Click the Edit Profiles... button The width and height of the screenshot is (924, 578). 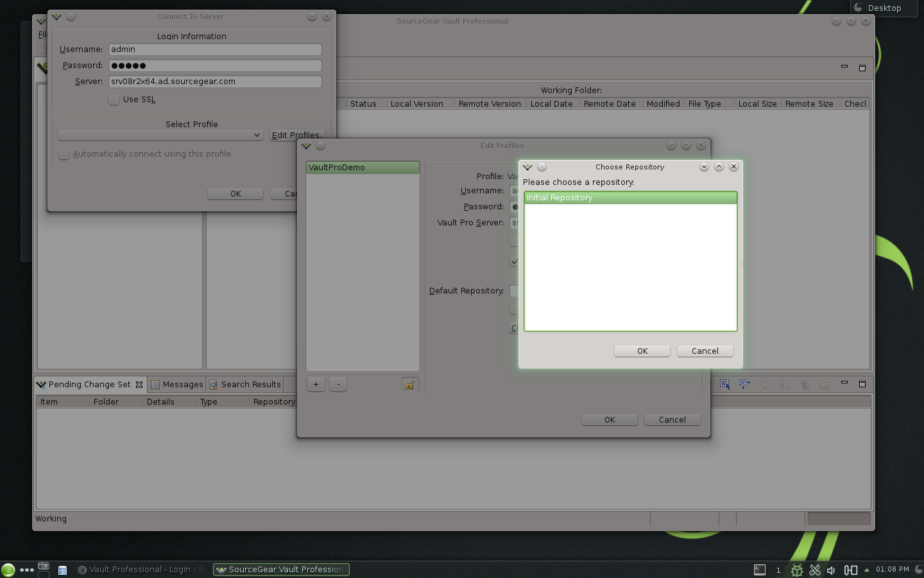point(298,136)
